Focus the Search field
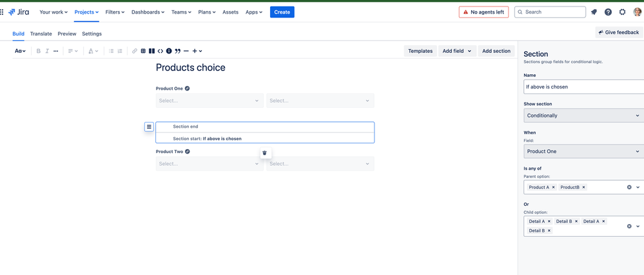This screenshot has width=644, height=275. click(550, 12)
